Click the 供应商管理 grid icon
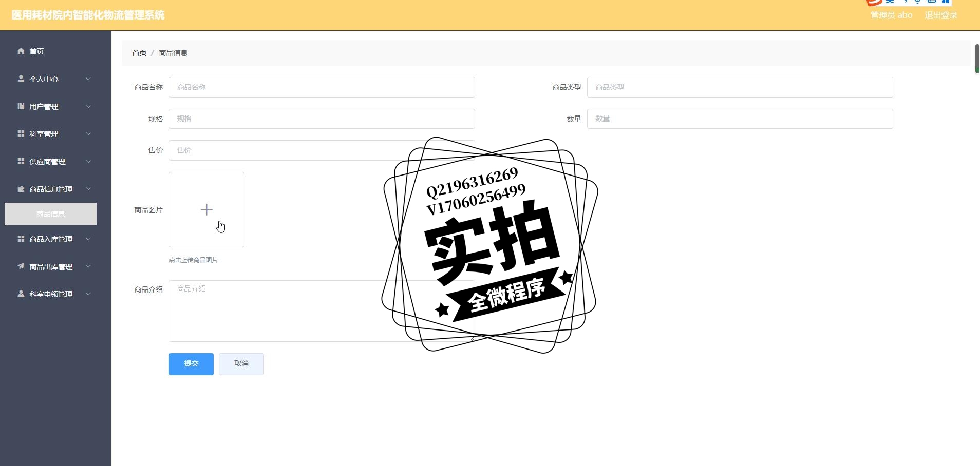The height and width of the screenshot is (466, 980). click(x=21, y=161)
